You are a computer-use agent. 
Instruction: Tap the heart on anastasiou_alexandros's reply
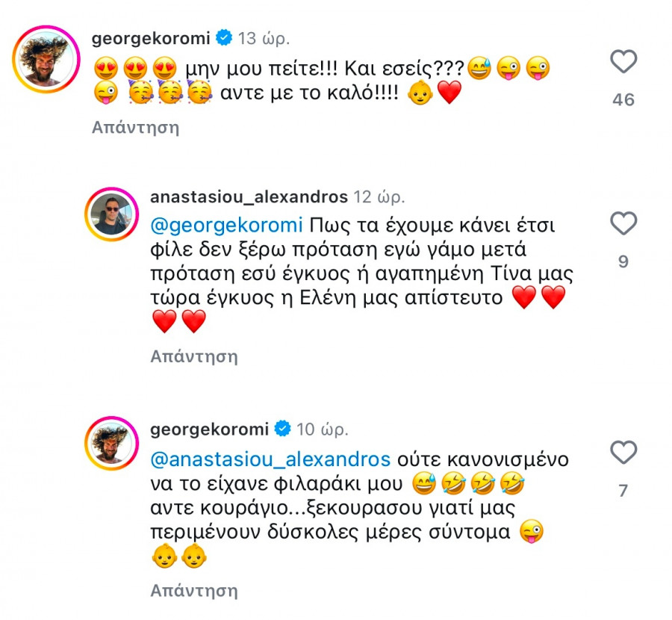(623, 223)
